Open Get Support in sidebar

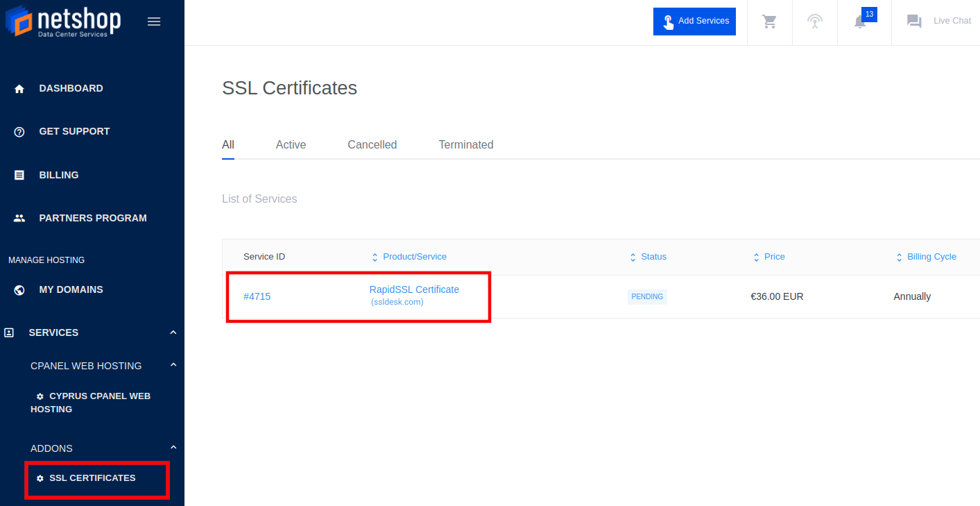pos(74,131)
